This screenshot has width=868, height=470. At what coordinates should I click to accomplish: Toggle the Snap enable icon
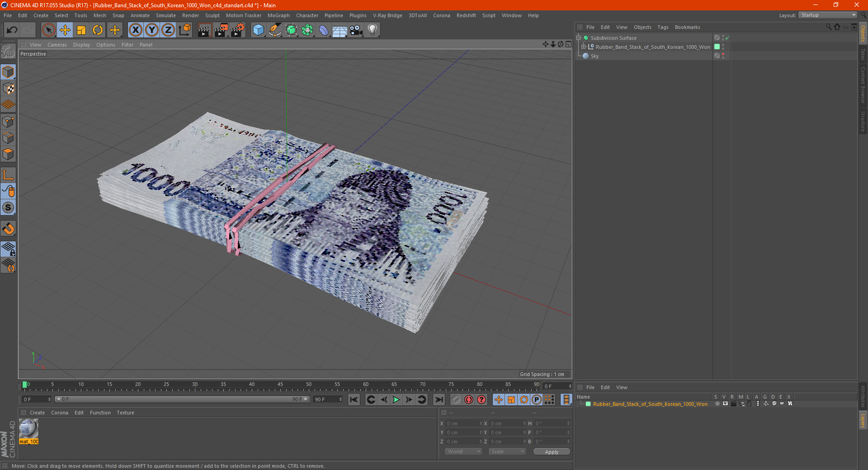8,208
